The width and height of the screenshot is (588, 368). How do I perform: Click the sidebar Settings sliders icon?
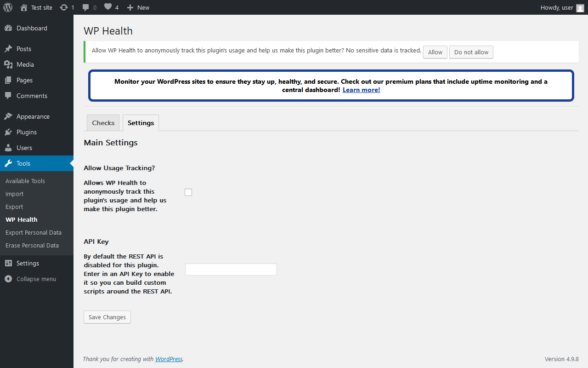8,263
